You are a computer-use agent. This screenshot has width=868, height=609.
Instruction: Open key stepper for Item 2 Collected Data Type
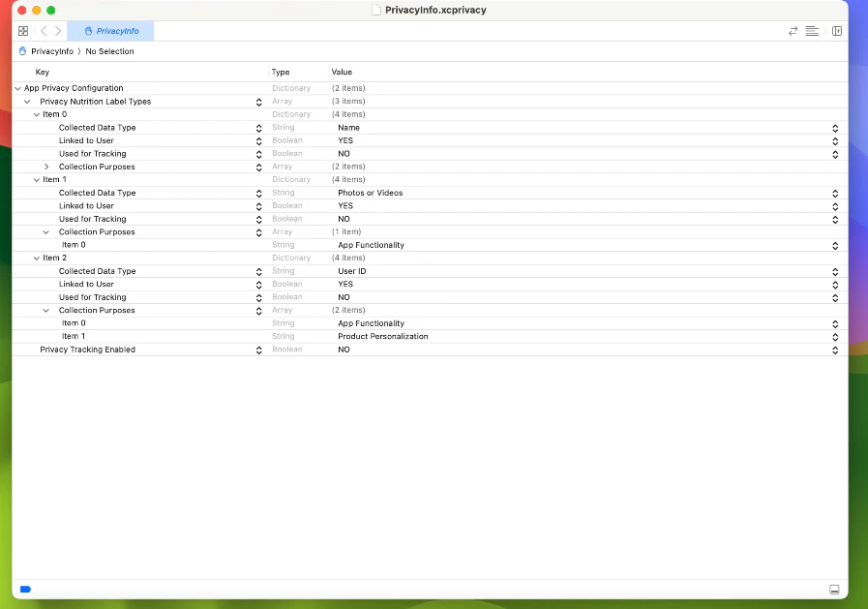pos(258,272)
